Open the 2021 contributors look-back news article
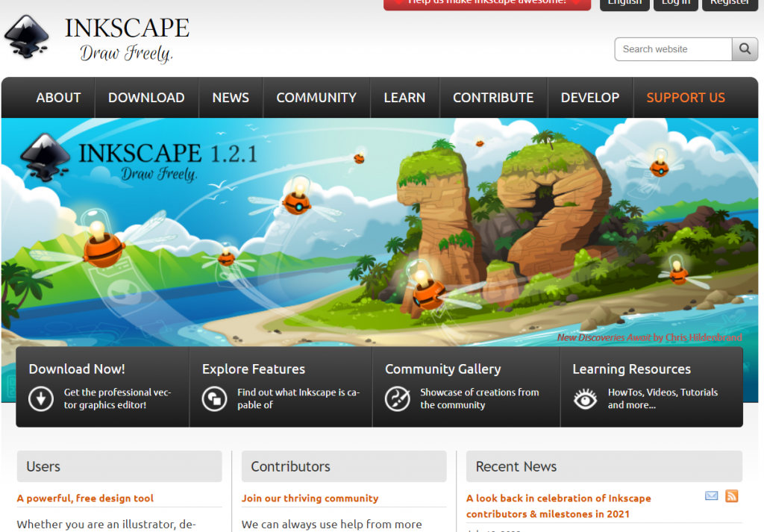764x532 pixels. (x=558, y=506)
